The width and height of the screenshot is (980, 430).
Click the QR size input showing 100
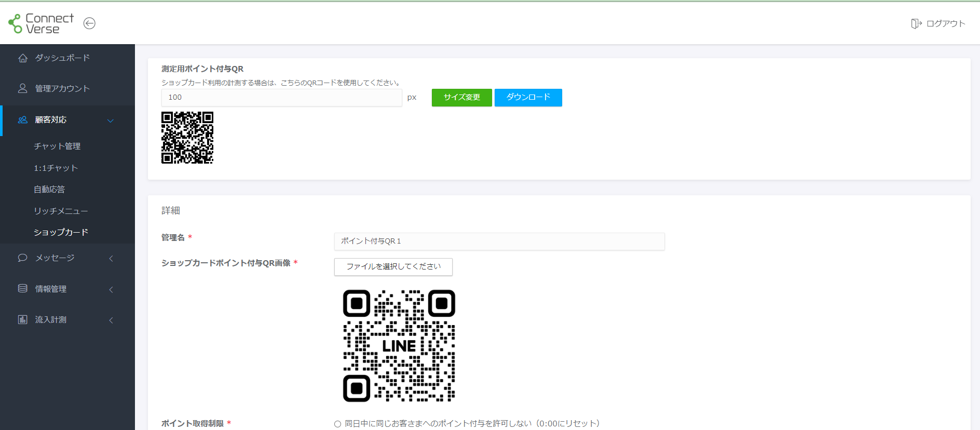281,98
